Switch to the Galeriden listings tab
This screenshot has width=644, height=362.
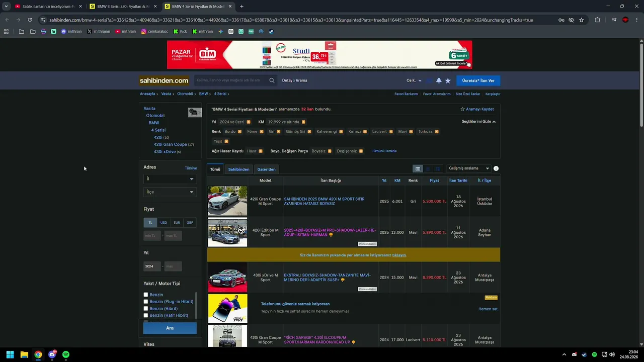266,169
